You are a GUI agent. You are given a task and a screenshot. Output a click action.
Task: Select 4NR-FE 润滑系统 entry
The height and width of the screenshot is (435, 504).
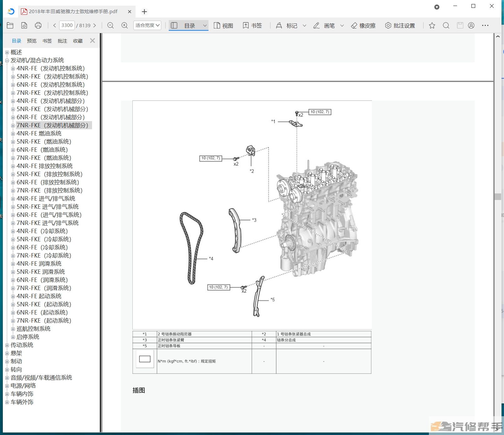[39, 264]
